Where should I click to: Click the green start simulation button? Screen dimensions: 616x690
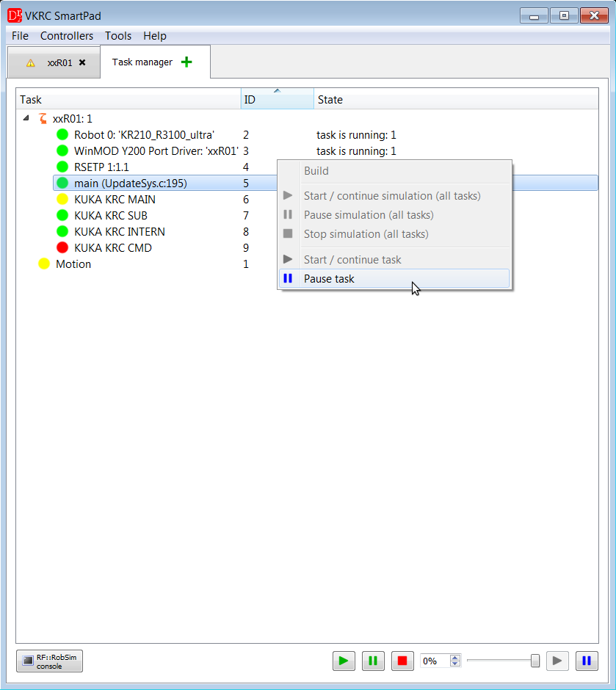344,661
